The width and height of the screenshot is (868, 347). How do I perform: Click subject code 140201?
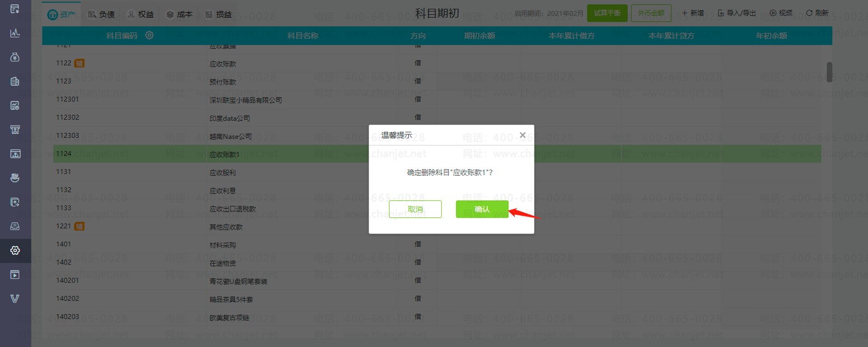67,281
